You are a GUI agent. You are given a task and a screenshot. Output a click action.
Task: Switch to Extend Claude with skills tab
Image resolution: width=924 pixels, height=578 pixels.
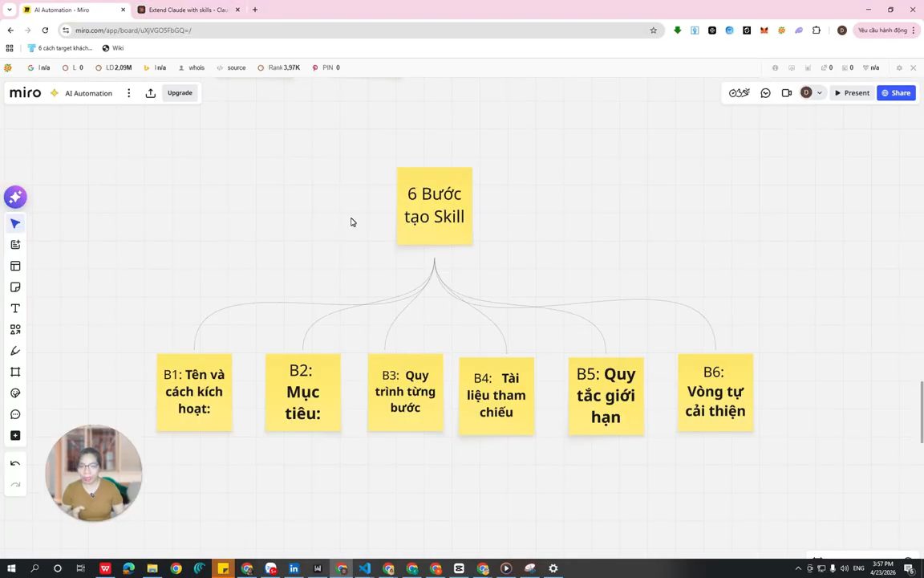[x=188, y=10]
